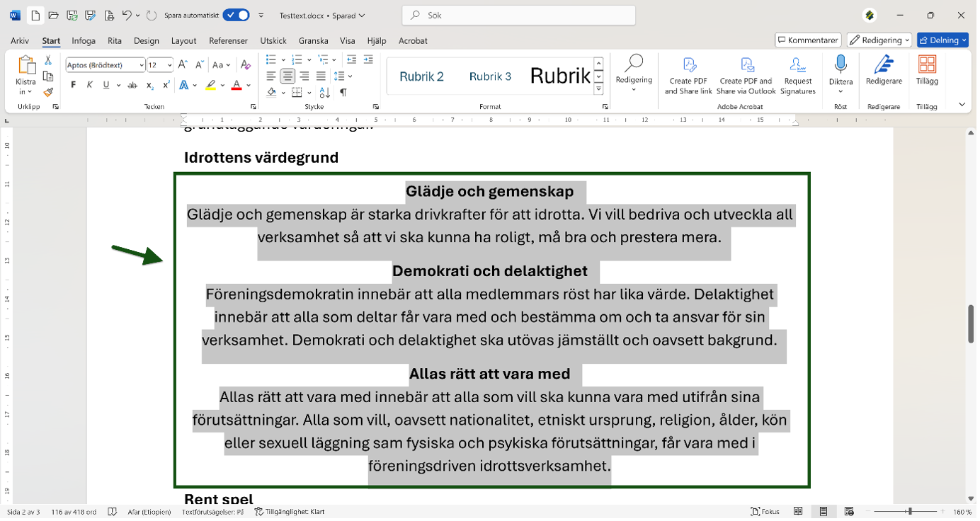Image resolution: width=980 pixels, height=521 pixels.
Task: Toggle strikethrough formatting
Action: [x=132, y=85]
